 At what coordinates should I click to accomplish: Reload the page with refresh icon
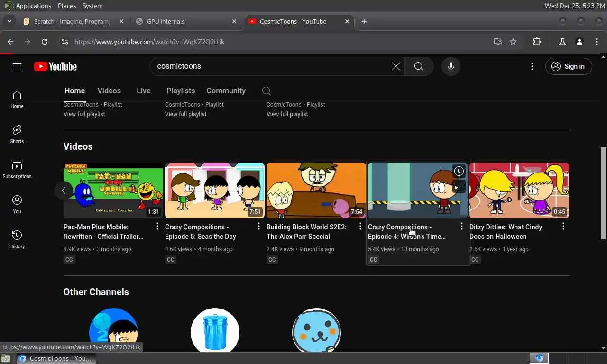45,42
